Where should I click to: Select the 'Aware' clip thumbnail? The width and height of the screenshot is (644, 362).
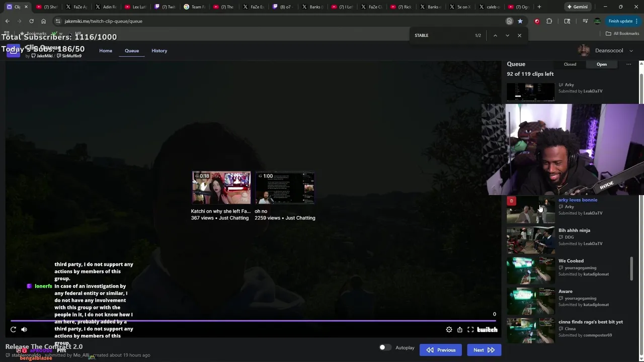point(530,301)
